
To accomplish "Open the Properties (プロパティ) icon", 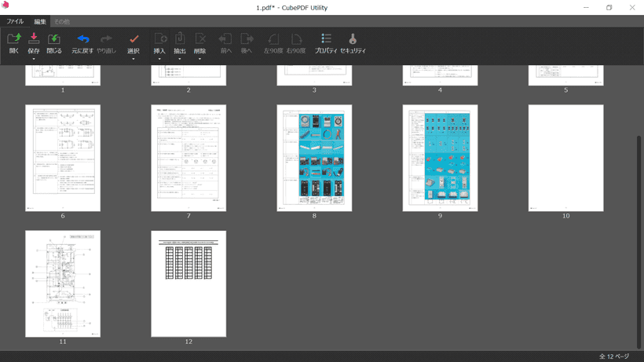I will 326,39.
